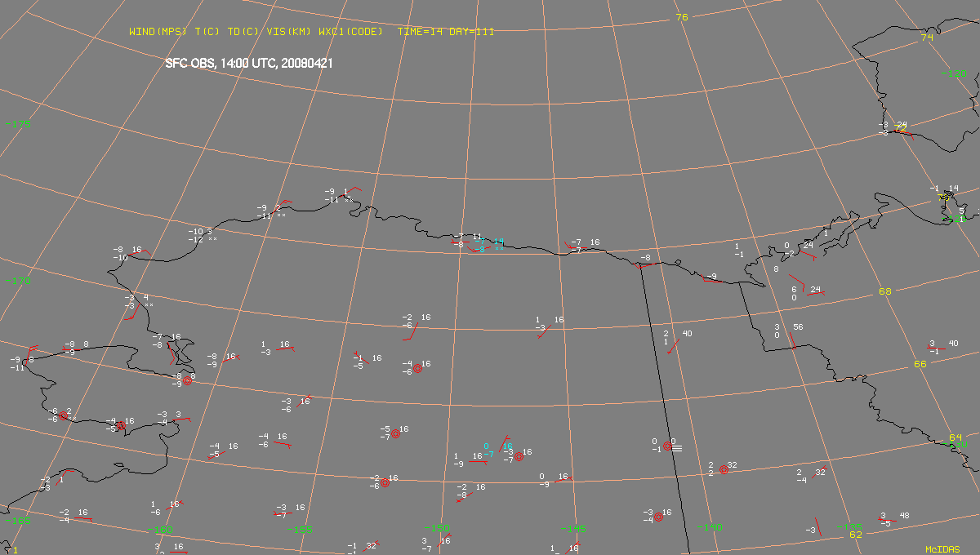This screenshot has height=555, width=980.
Task: Click the 62 latitude label
Action: tap(856, 535)
